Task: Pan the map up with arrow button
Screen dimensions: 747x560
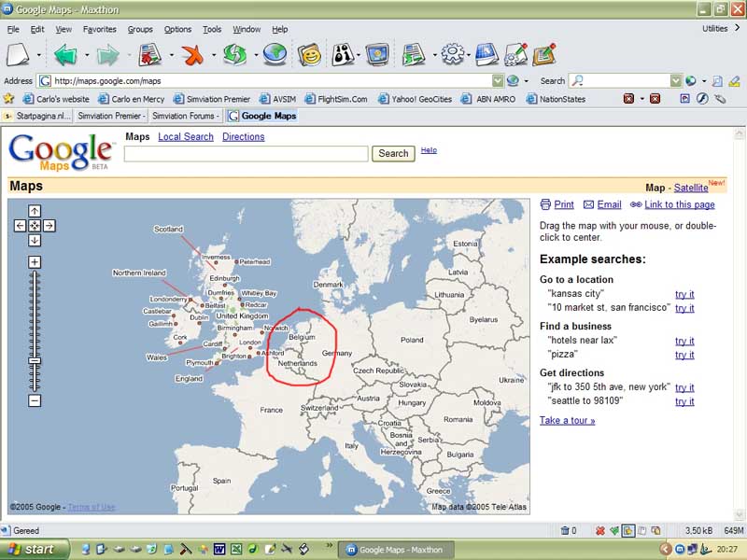Action: coord(35,211)
